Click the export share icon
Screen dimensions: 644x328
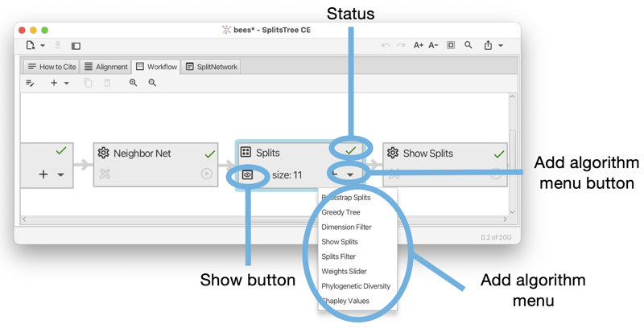click(488, 45)
